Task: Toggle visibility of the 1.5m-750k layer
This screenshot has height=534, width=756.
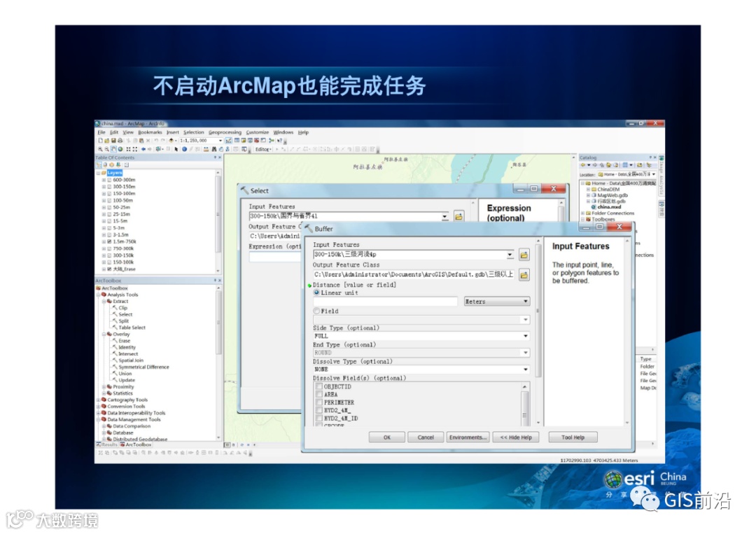Action: [x=109, y=241]
